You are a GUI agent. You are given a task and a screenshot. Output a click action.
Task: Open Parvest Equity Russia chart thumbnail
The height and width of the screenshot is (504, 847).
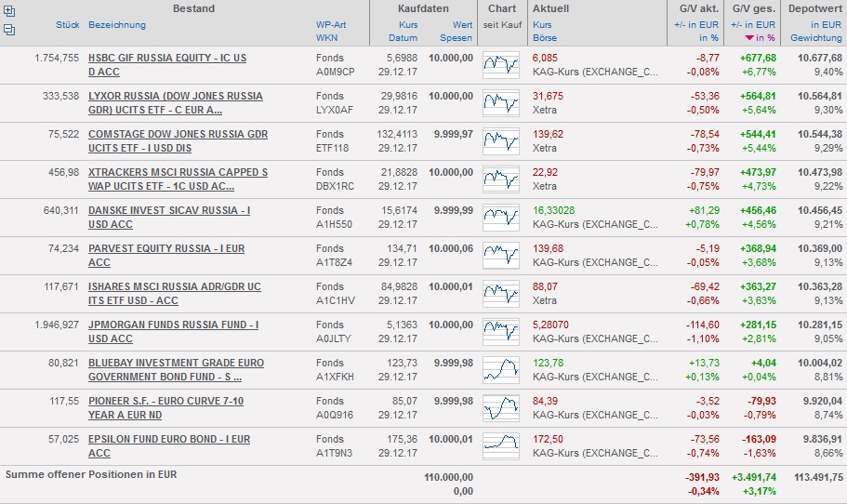tap(501, 256)
